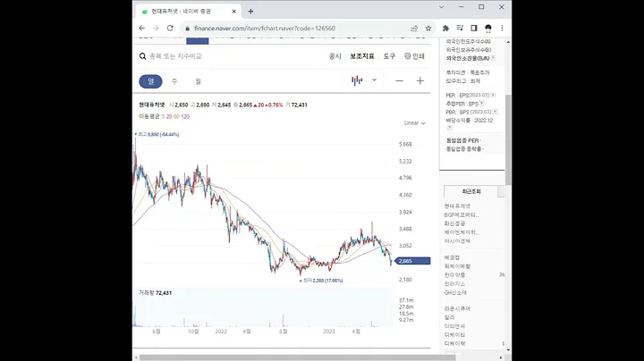Screen dimensions: 644x361
Task: Open the media control playlist icon
Action: click(460, 28)
